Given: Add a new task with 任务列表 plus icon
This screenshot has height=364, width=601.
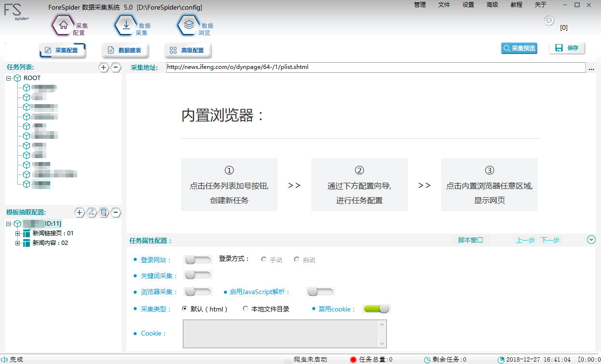Looking at the screenshot, I should [x=104, y=67].
